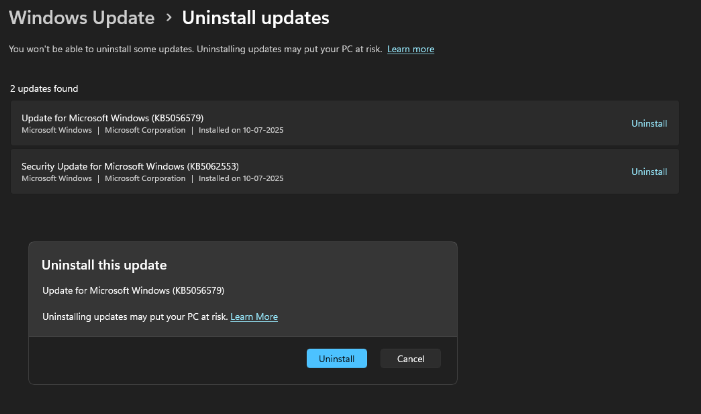Image resolution: width=701 pixels, height=414 pixels.
Task: Click the 'Uninstall updates' page heading
Action: (255, 18)
